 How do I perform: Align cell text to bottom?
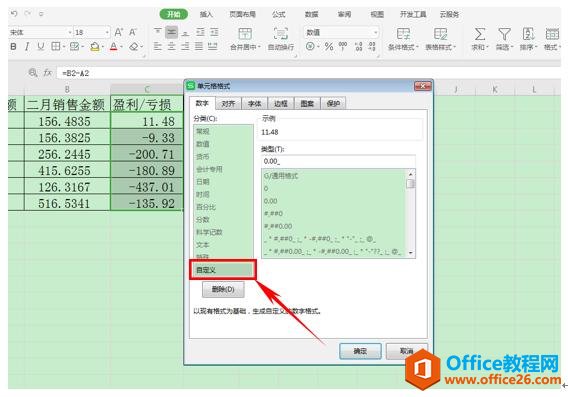185,32
